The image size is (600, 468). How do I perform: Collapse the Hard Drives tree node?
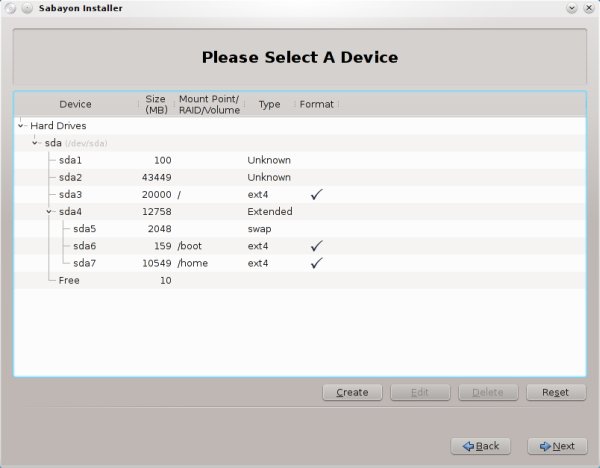click(x=20, y=126)
